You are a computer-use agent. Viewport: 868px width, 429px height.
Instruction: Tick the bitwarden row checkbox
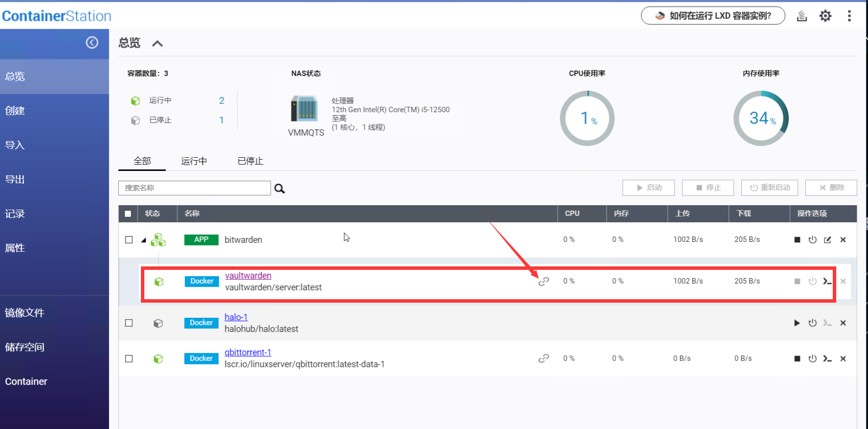click(129, 240)
